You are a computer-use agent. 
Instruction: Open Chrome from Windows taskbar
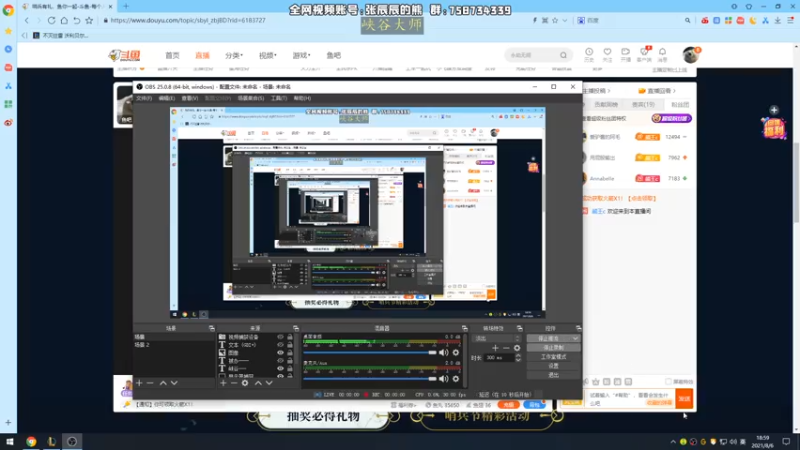(x=31, y=441)
